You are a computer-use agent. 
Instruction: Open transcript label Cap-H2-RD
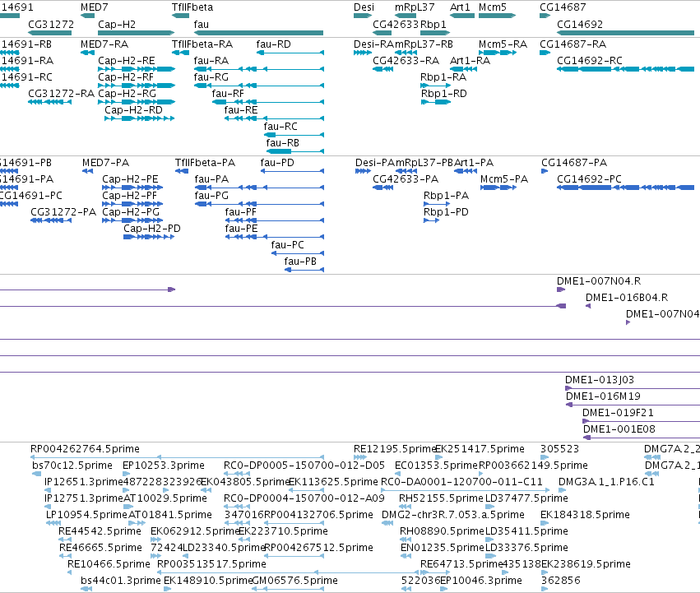point(133,110)
